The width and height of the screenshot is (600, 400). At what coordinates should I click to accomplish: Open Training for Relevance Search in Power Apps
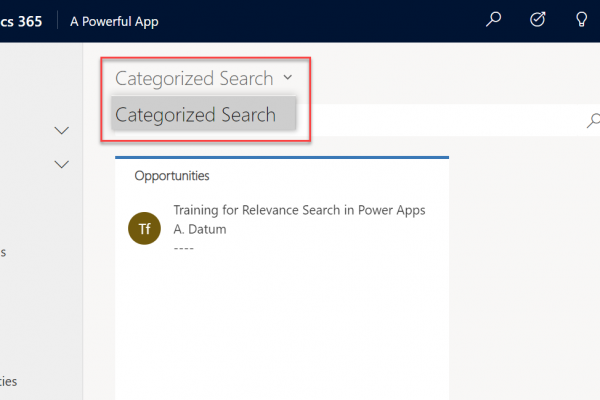click(x=299, y=210)
